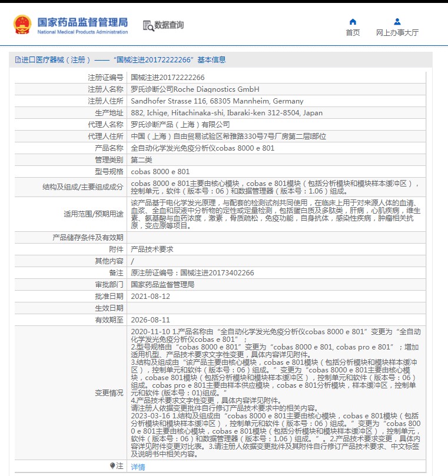The image size is (448, 476).
Task: Click the 变更情况 row label
Action: [x=109, y=393]
